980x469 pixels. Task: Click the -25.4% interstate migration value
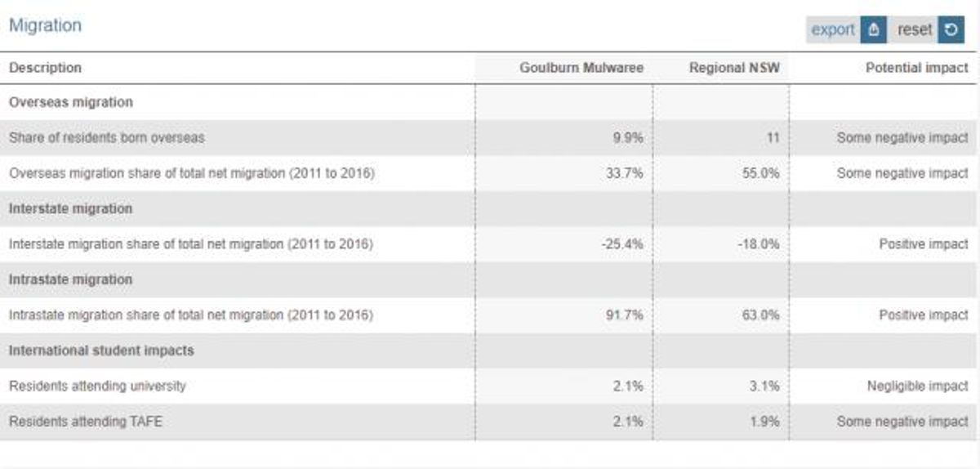pyautogui.click(x=626, y=243)
